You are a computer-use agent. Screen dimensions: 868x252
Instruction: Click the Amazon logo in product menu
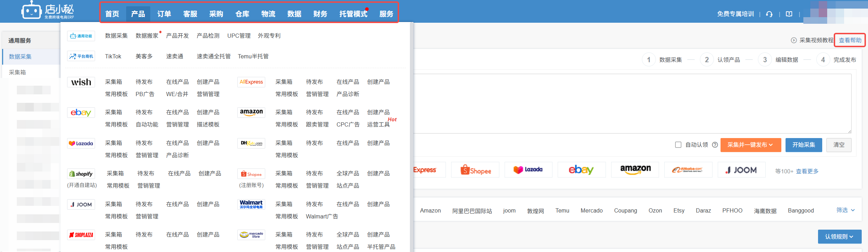(251, 113)
